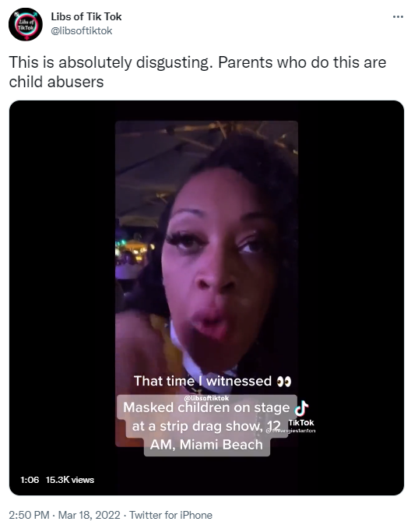Click the Mar 18, 2022 date
411x532 pixels.
tap(90, 515)
